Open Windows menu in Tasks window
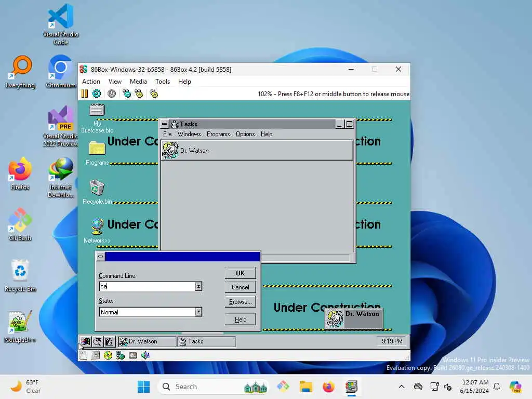This screenshot has width=532, height=399. (189, 134)
